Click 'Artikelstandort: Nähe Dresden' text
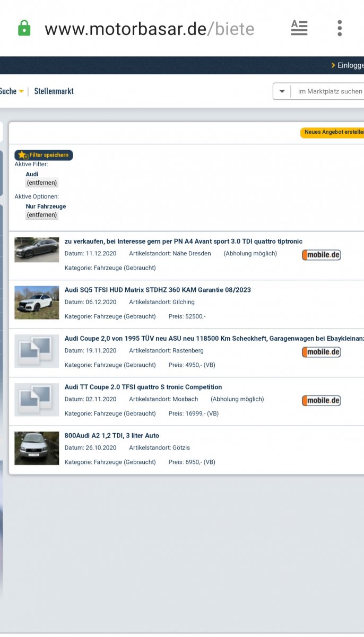The height and width of the screenshot is (637, 364). 170,254
